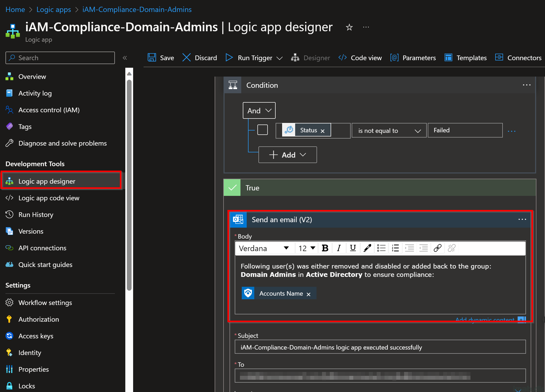This screenshot has width=545, height=392.
Task: Click into the sidebar Search field
Action: [60, 58]
